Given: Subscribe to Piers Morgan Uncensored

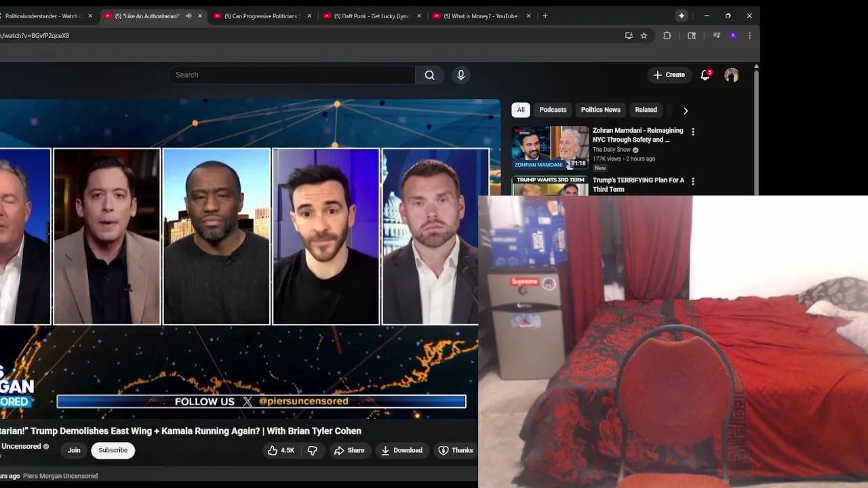Looking at the screenshot, I should (113, 450).
